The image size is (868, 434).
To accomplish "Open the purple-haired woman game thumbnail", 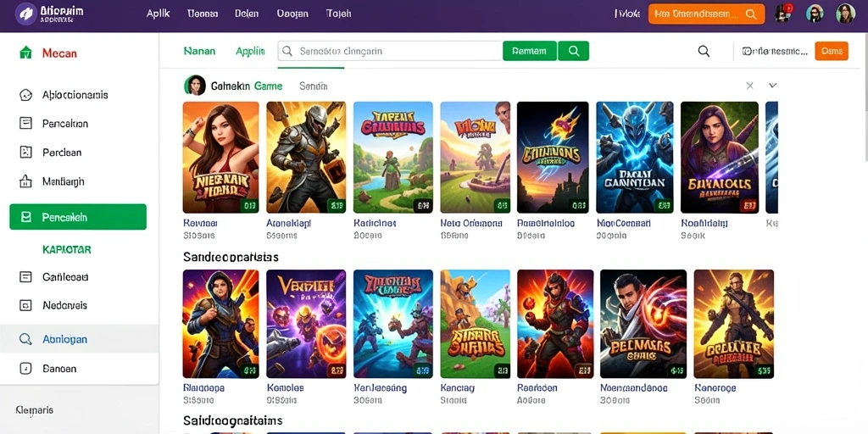I will tap(719, 157).
